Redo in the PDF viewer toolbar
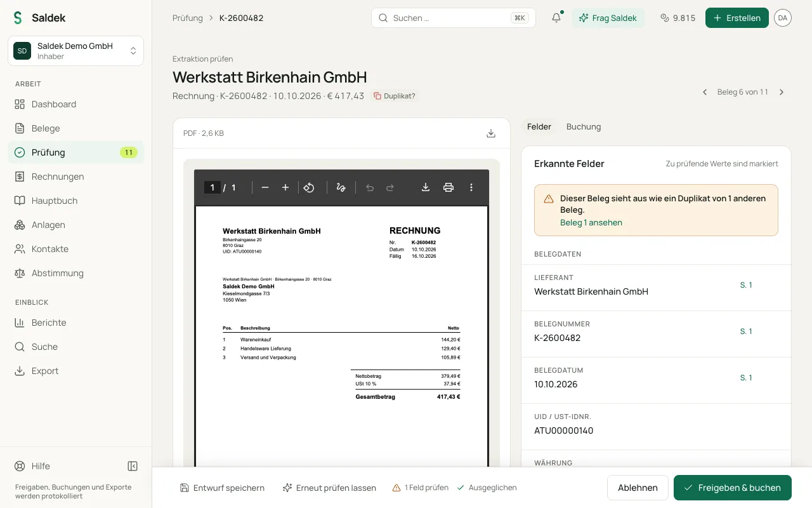Screen dimensions: 812x508 (390, 187)
